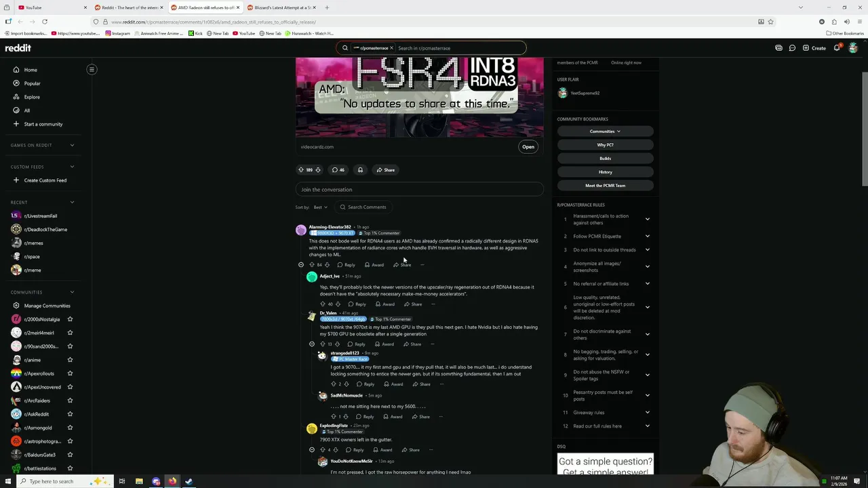Image resolution: width=868 pixels, height=488 pixels.
Task: Favorite r/AskReddit with its star
Action: 70,414
